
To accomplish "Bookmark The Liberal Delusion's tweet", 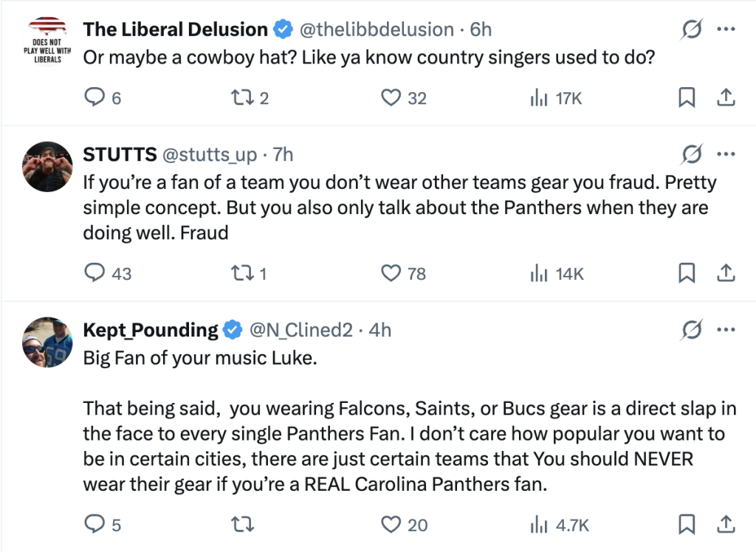I will coord(687,97).
